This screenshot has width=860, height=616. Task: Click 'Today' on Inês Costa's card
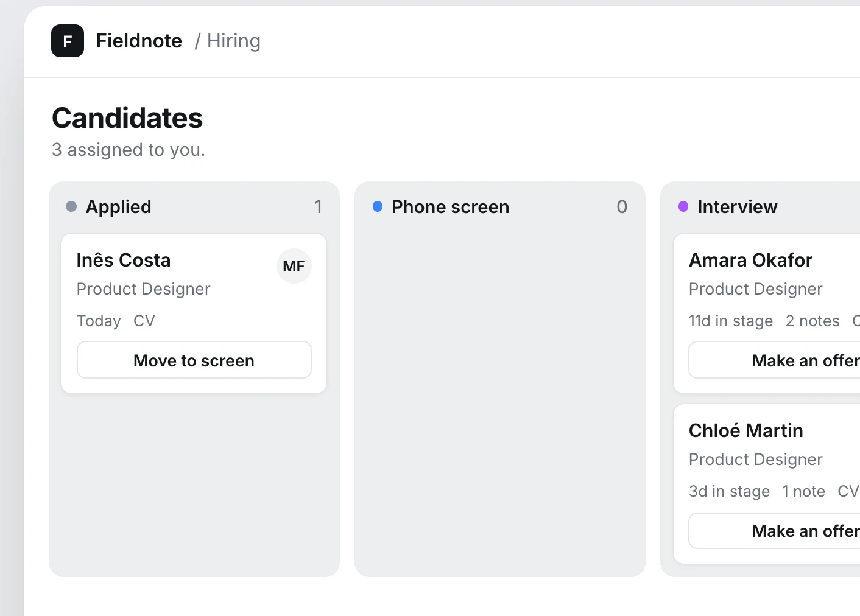(x=99, y=321)
